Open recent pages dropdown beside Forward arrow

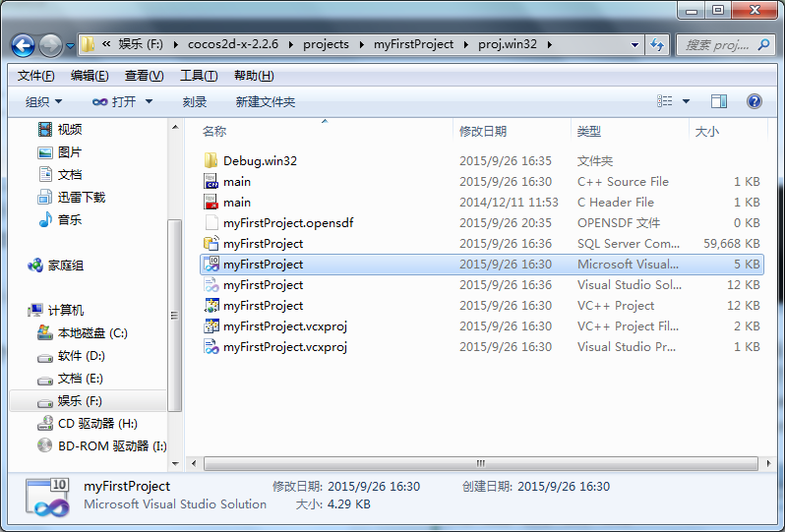tap(71, 45)
